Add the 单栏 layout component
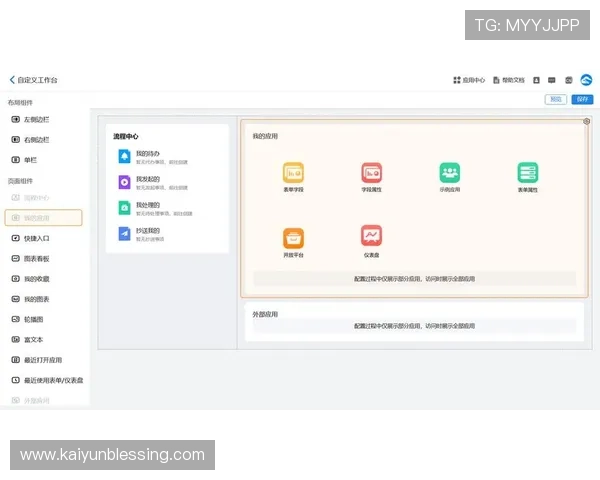The height and width of the screenshot is (480, 600). pos(24,160)
